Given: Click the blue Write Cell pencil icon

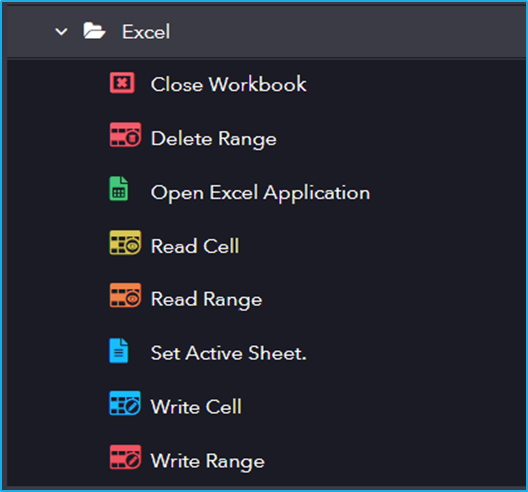Looking at the screenshot, I should click(x=125, y=403).
